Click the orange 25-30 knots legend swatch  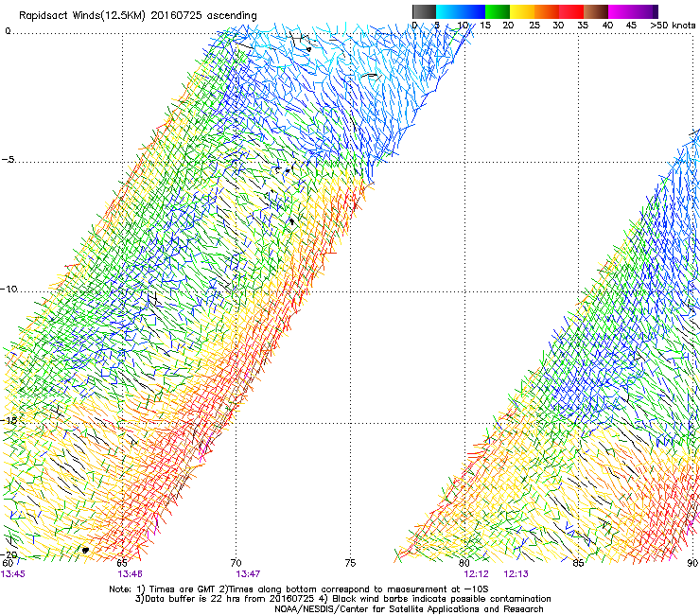click(x=547, y=11)
